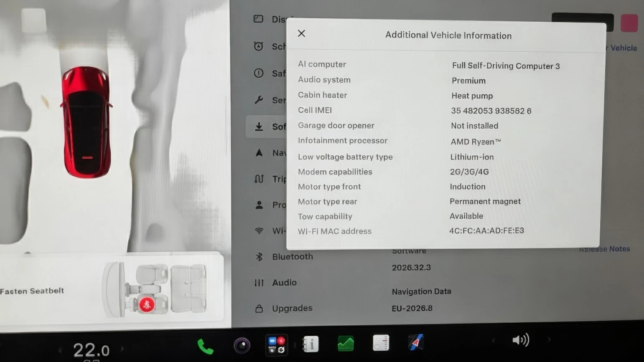Select 'Full Self-Driving Computer 3' value

pyautogui.click(x=506, y=66)
